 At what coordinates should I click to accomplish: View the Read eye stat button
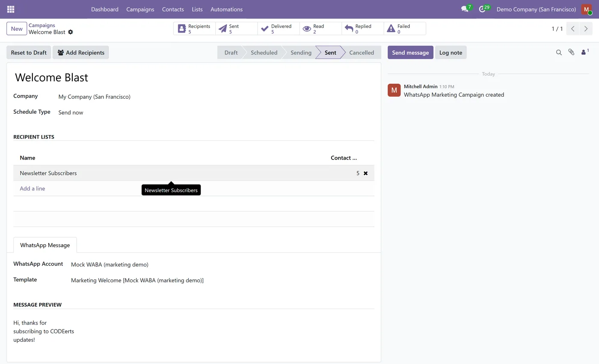coord(320,29)
